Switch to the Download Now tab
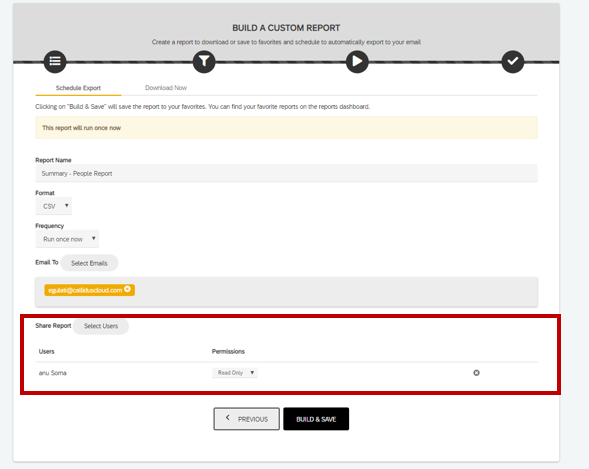Image resolution: width=589 pixels, height=469 pixels. pyautogui.click(x=166, y=88)
